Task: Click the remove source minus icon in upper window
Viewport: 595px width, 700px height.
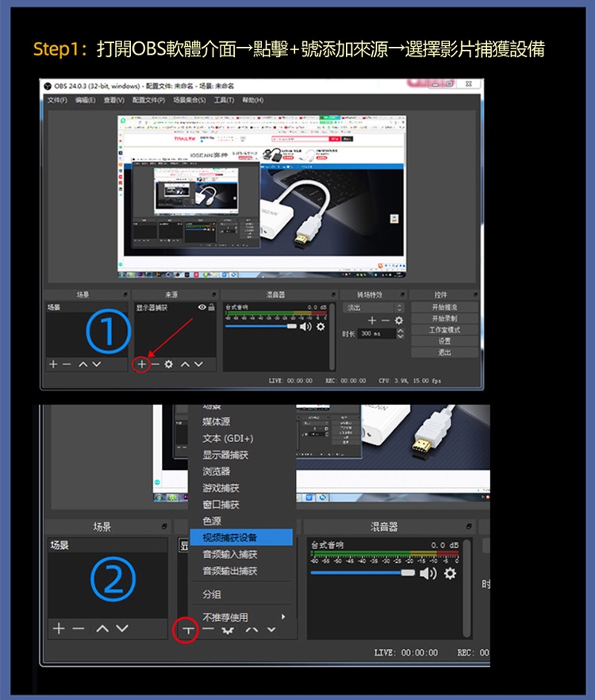Action: 155,364
